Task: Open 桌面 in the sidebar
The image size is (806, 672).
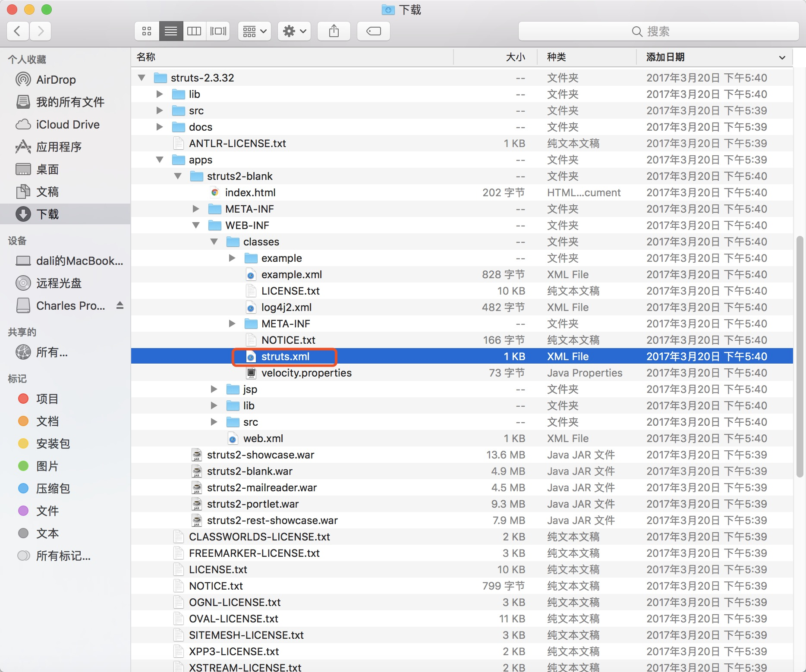Action: [65, 170]
